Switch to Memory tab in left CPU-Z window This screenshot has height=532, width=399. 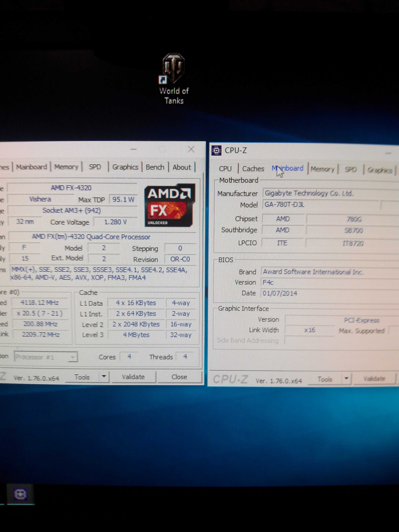66,167
